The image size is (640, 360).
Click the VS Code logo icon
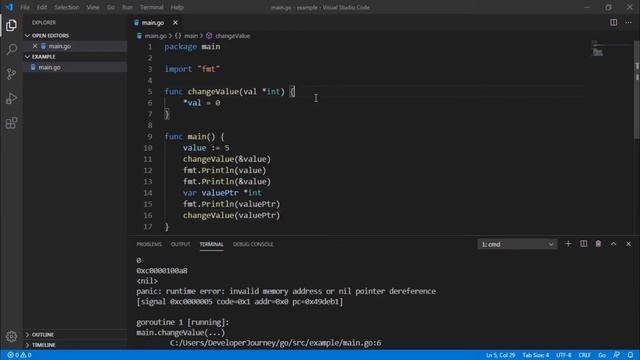tap(9, 7)
